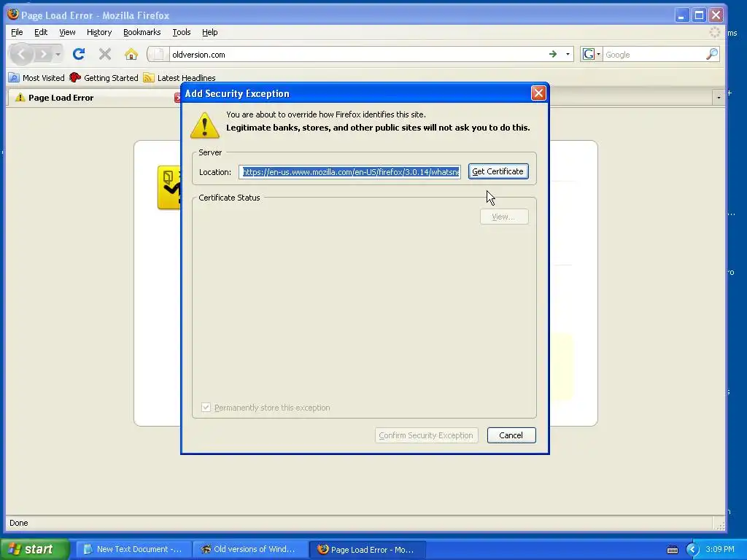Image resolution: width=747 pixels, height=560 pixels.
Task: Select Page Load Error taskbar button
Action: click(x=368, y=549)
